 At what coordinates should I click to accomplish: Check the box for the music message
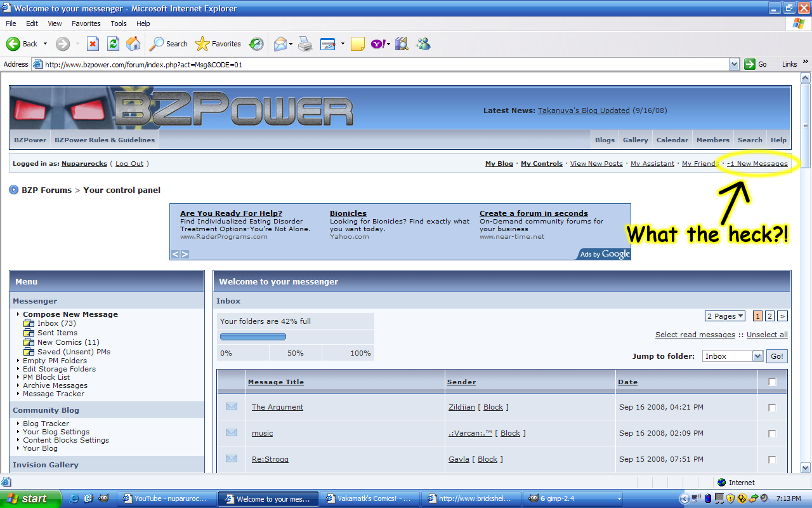[x=772, y=434]
